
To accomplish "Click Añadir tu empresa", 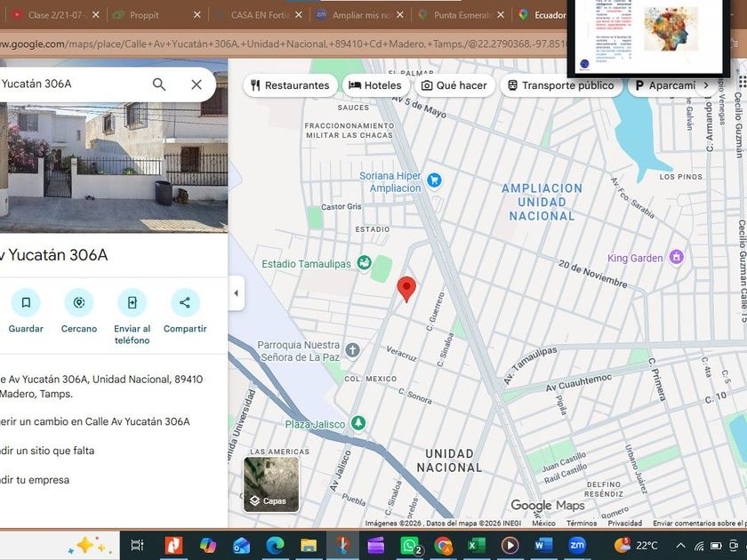I will click(x=35, y=480).
